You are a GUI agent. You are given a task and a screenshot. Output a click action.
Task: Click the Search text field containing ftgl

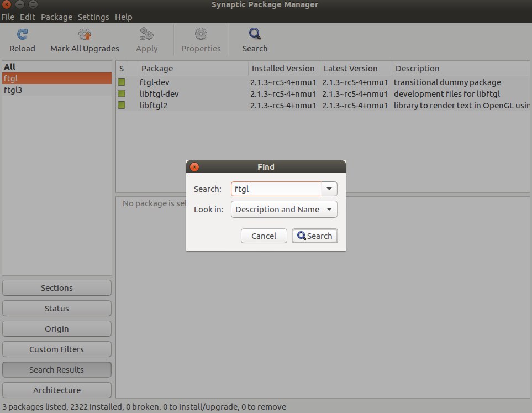point(276,189)
